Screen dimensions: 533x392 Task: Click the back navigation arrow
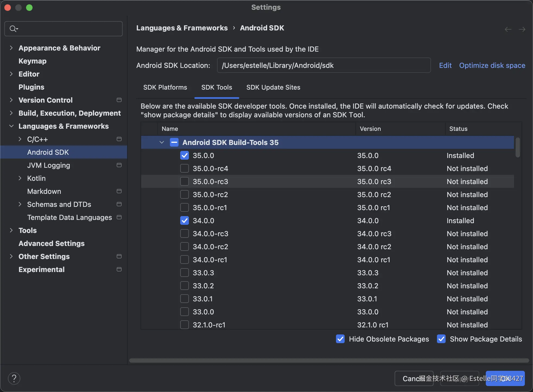pyautogui.click(x=508, y=29)
